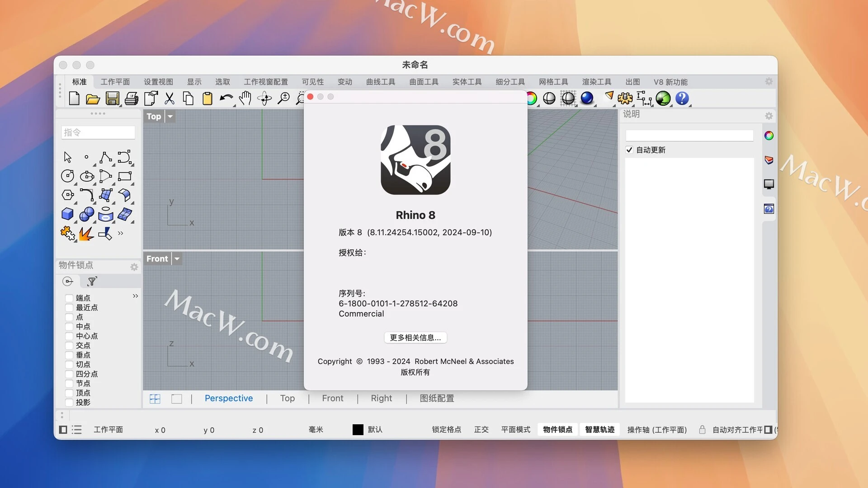Open the Options gear icon in toolbar
The height and width of the screenshot is (488, 868).
click(x=625, y=98)
